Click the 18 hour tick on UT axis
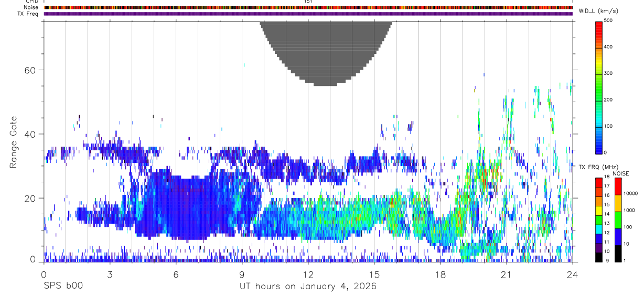 pyautogui.click(x=440, y=274)
